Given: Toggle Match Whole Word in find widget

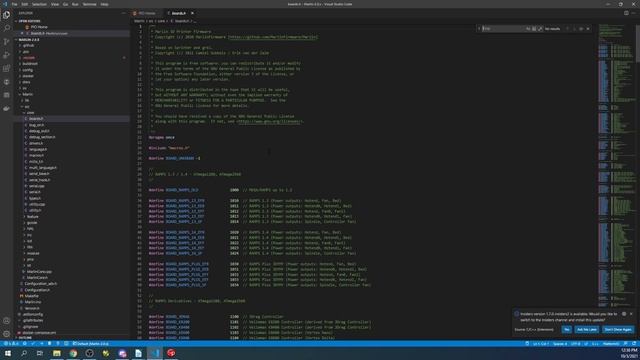Looking at the screenshot, I should pyautogui.click(x=534, y=29).
